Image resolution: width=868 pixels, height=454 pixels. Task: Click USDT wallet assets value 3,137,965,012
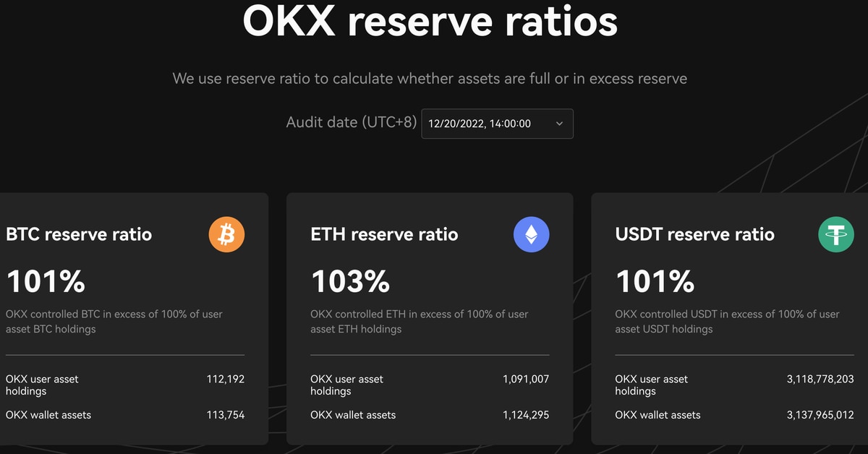point(820,415)
